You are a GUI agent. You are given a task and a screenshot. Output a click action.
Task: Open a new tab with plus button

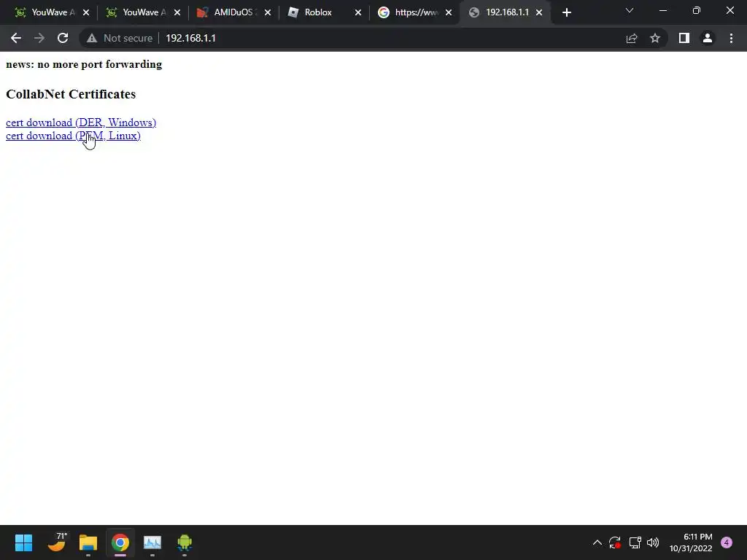tap(566, 13)
